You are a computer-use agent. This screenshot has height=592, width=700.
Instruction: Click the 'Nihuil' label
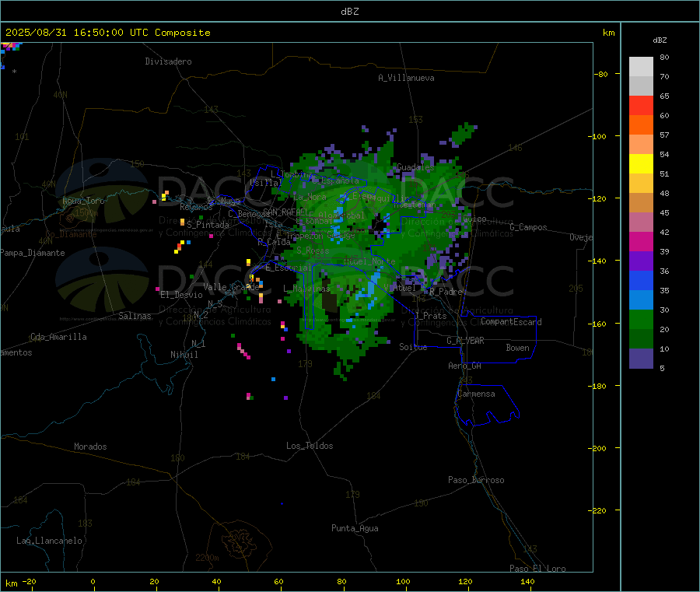pos(184,355)
